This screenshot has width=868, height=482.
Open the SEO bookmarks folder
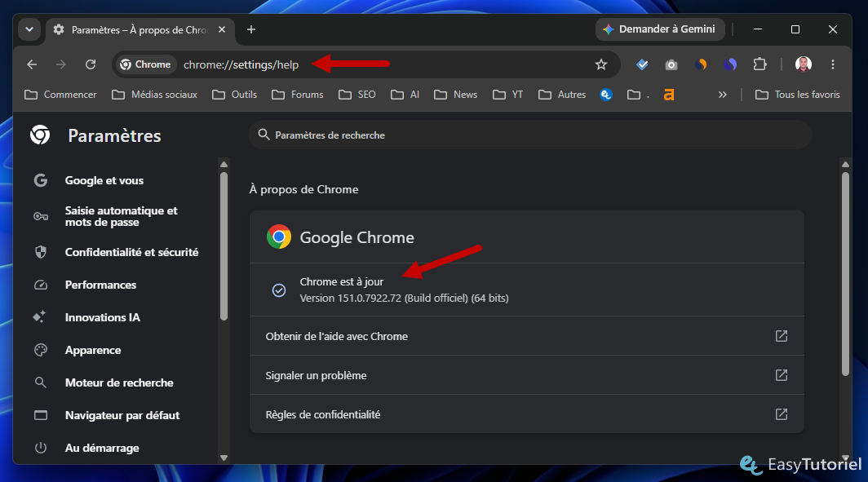coord(357,95)
